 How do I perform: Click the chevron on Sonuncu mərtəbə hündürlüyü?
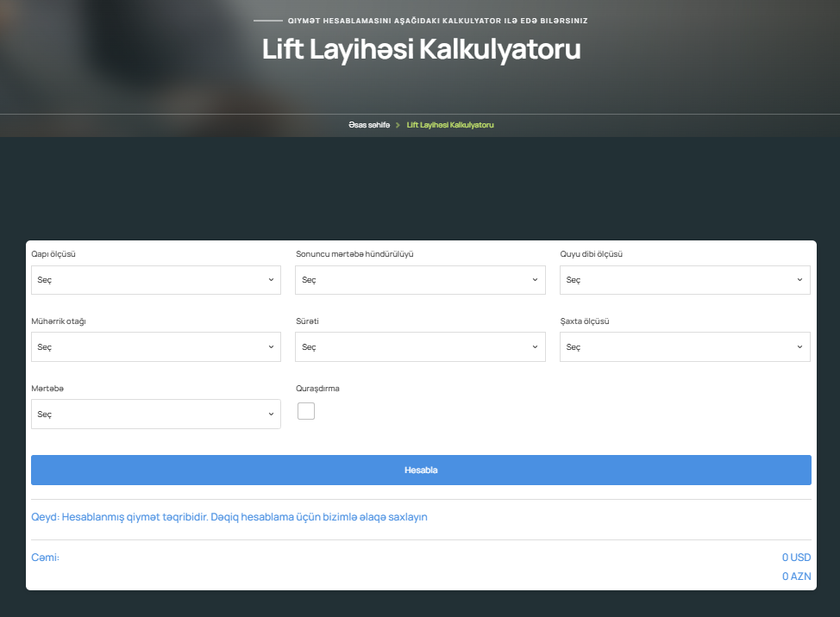click(533, 279)
